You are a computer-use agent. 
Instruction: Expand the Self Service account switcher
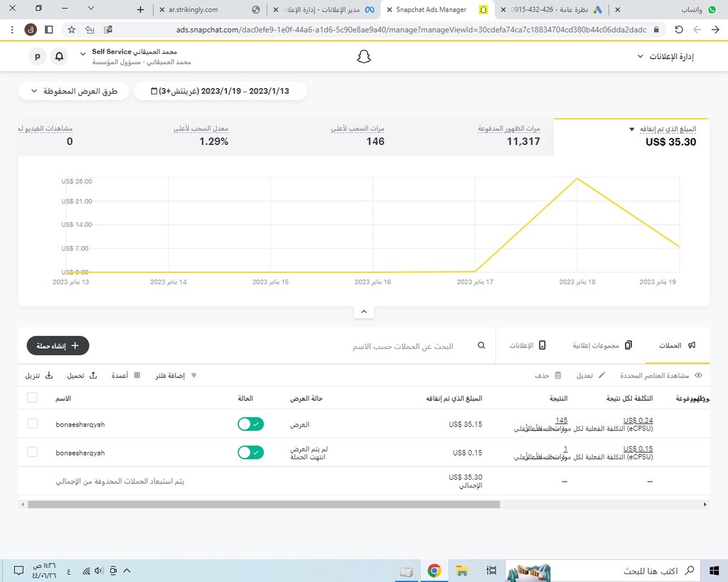[x=82, y=54]
